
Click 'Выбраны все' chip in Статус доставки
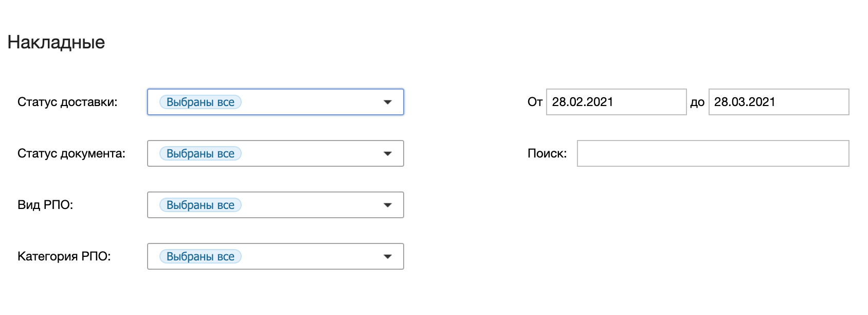201,102
